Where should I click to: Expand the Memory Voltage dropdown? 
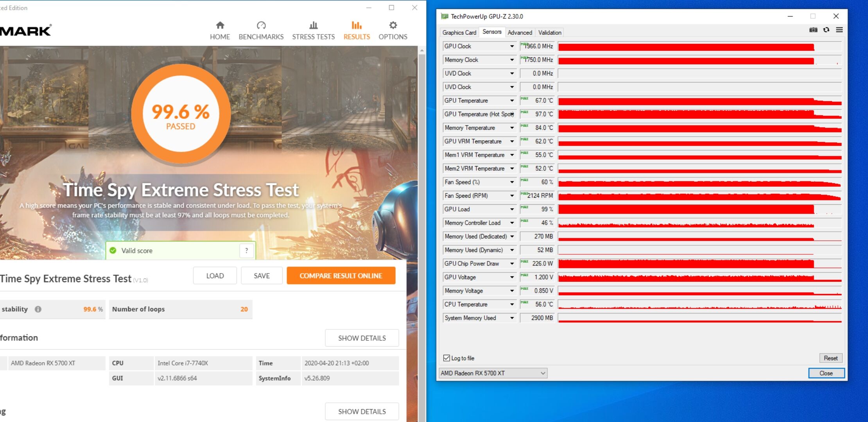[512, 291]
